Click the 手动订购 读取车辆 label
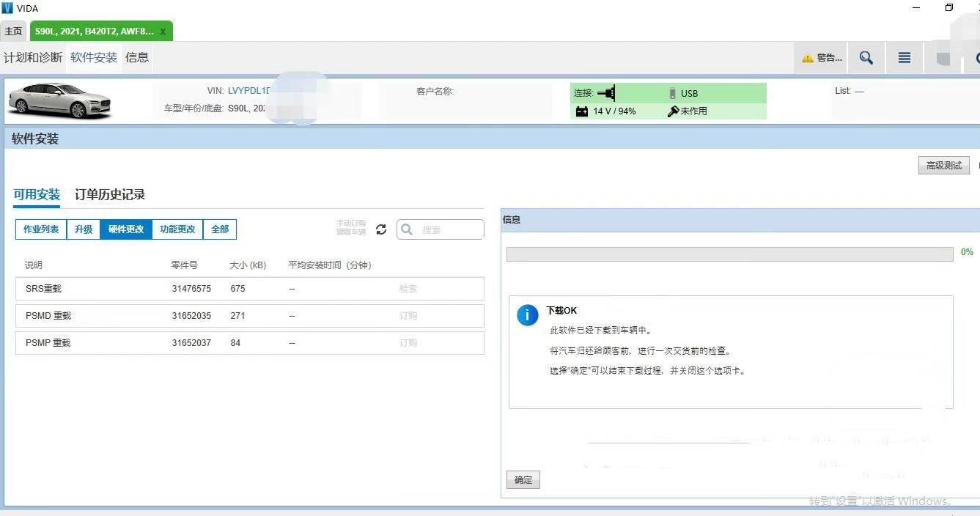The image size is (980, 516). (x=351, y=227)
